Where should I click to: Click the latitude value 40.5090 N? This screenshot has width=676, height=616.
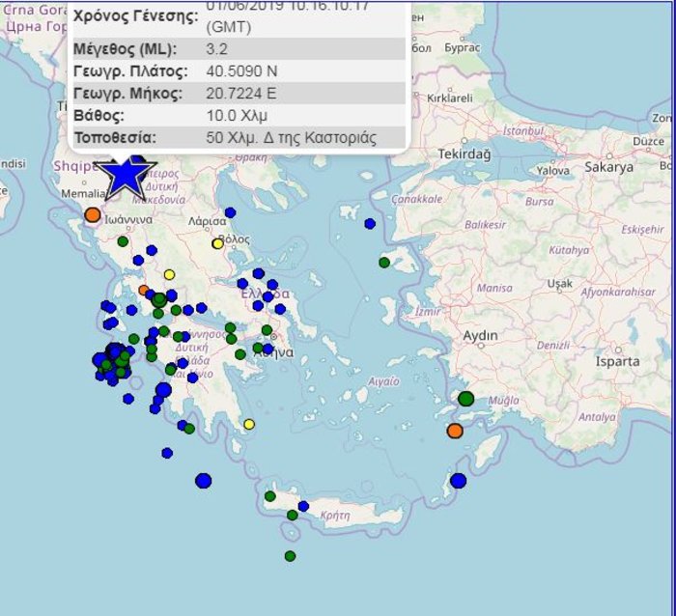coord(241,71)
